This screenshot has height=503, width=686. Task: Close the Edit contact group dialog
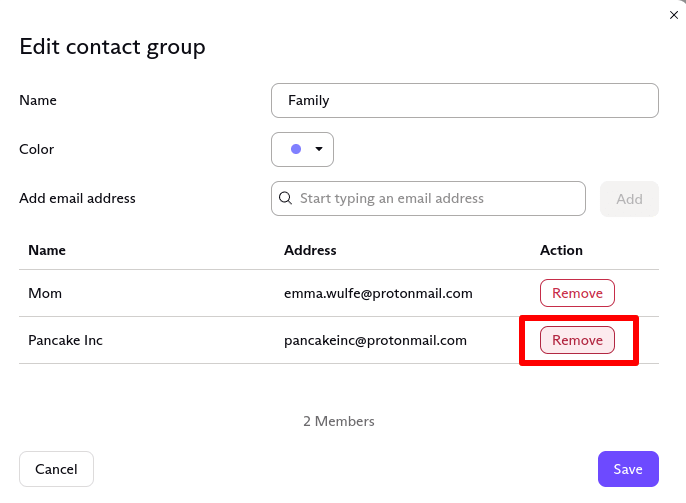[674, 15]
